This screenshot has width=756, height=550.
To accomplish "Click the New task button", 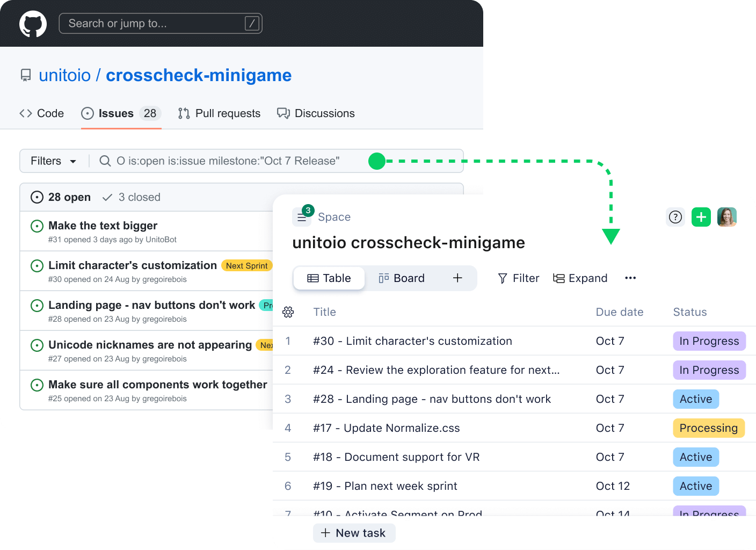I will [x=354, y=533].
